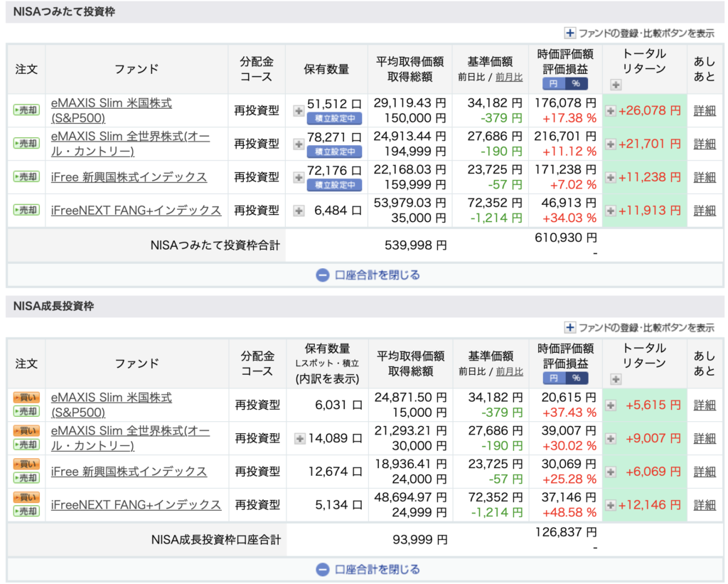728x584 pixels.
Task: Open 詳細 for the +12,146円 return row
Action: coord(705,506)
